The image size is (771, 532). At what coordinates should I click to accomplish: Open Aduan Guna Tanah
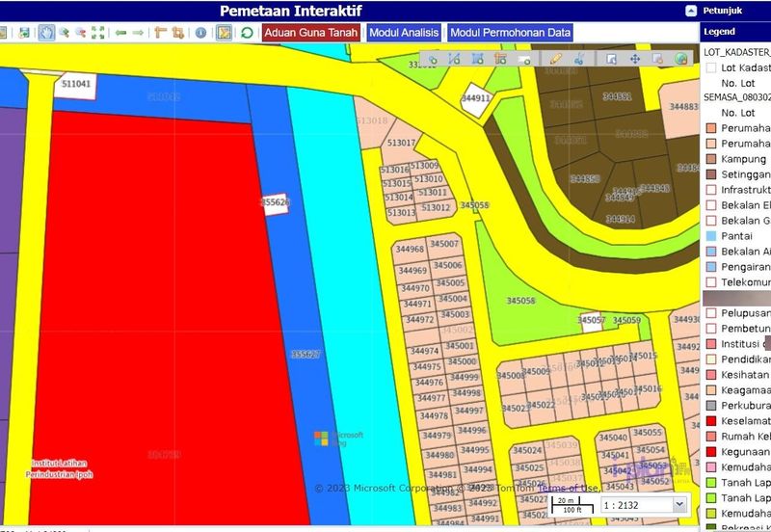click(310, 33)
